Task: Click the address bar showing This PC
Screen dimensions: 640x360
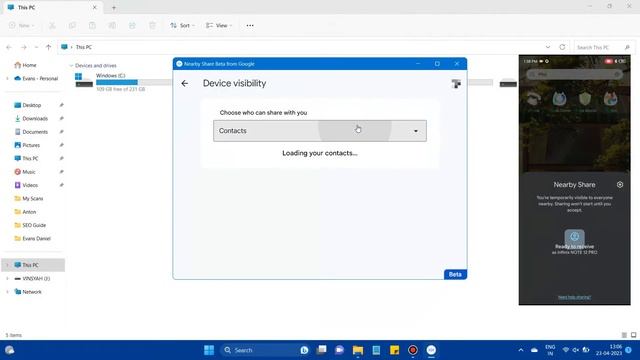Action: [302, 47]
